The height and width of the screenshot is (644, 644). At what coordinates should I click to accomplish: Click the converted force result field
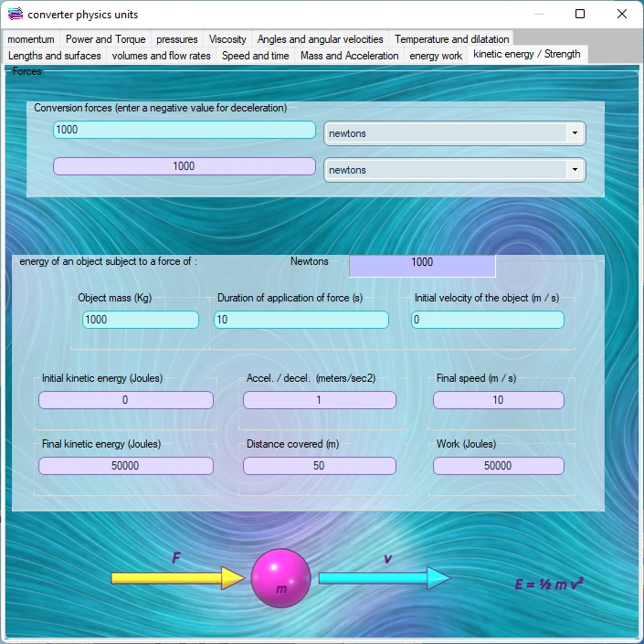click(185, 166)
